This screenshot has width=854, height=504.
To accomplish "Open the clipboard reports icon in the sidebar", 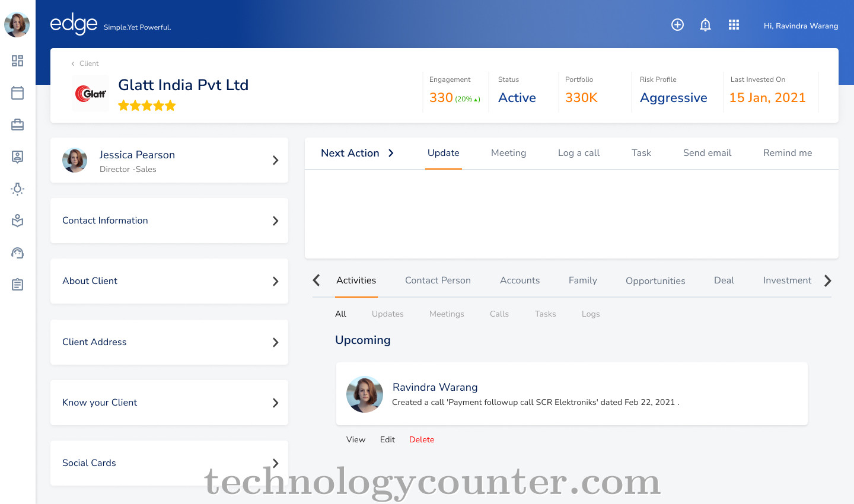I will point(17,285).
